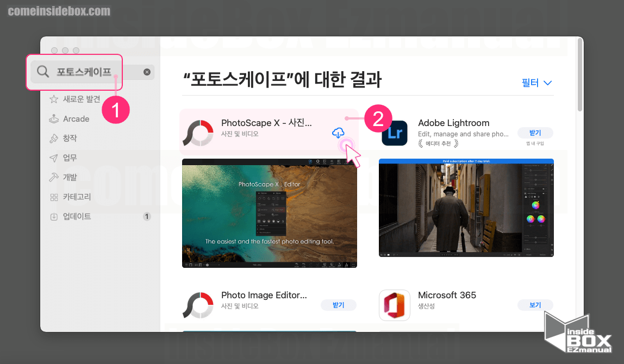Click the Photo Image Editor app icon

(198, 305)
